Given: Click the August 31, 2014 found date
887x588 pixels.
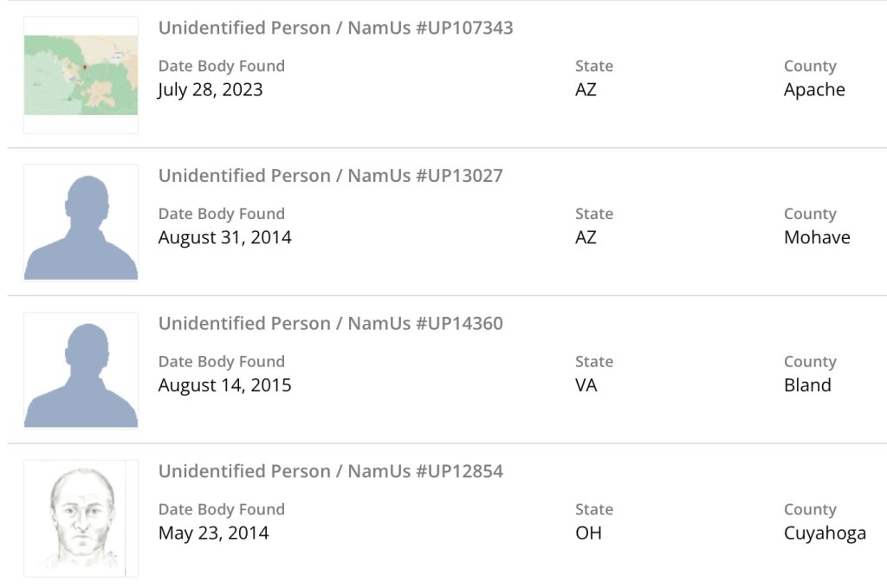Looking at the screenshot, I should (x=224, y=237).
